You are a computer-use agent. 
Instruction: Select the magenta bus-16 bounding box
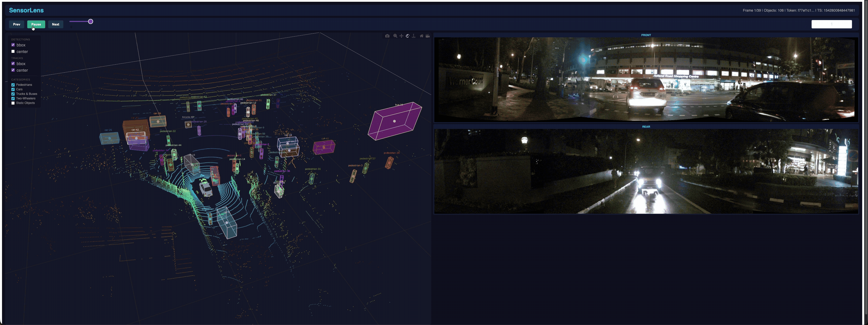[395, 121]
